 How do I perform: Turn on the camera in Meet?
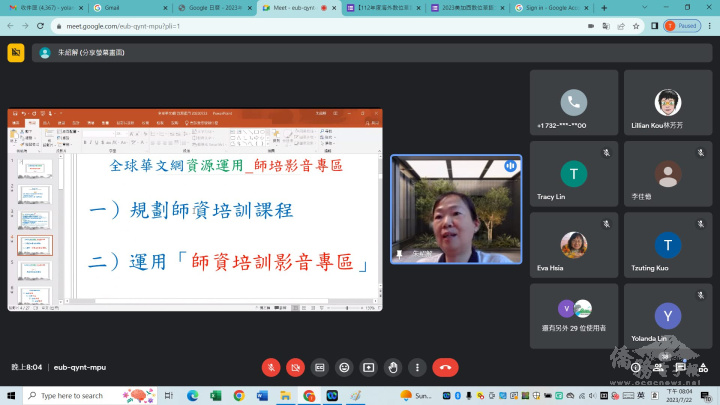point(295,367)
